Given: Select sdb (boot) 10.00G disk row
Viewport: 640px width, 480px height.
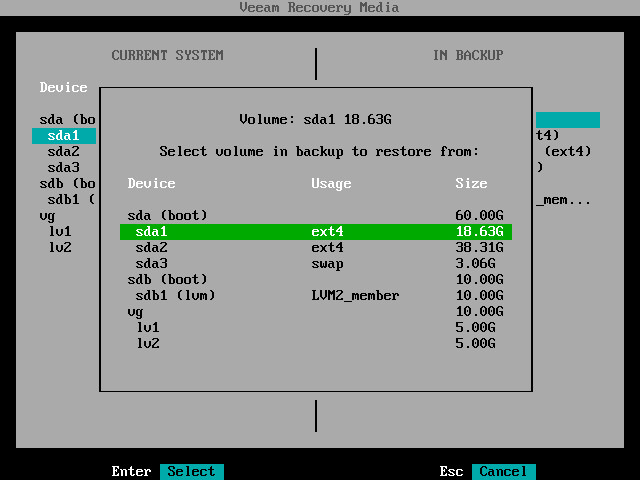Looking at the screenshot, I should pos(316,280).
